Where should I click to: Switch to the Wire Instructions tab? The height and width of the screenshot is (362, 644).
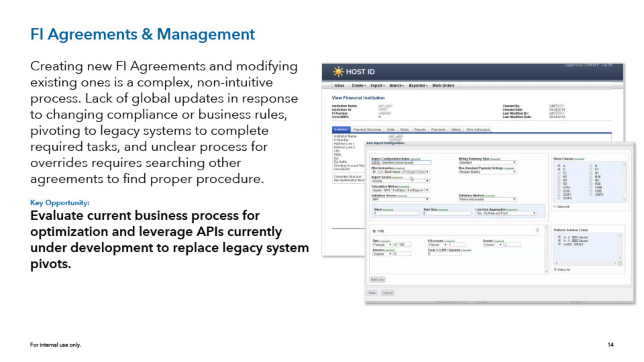click(x=478, y=129)
